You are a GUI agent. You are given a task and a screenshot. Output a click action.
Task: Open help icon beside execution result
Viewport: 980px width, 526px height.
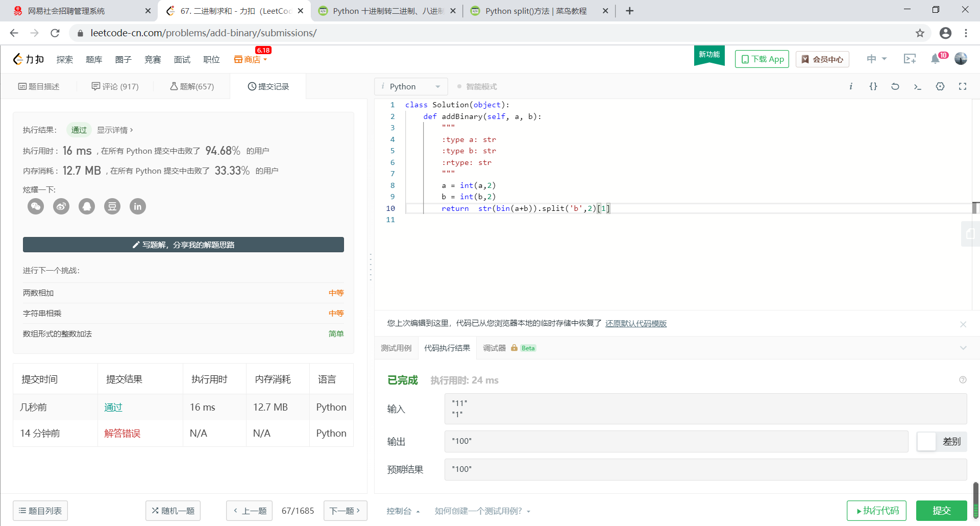coord(963,379)
